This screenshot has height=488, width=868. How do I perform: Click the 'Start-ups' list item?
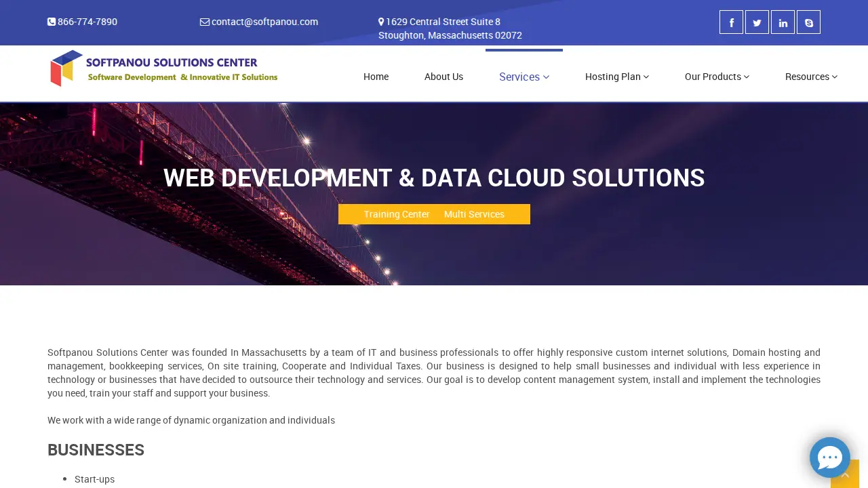94,479
